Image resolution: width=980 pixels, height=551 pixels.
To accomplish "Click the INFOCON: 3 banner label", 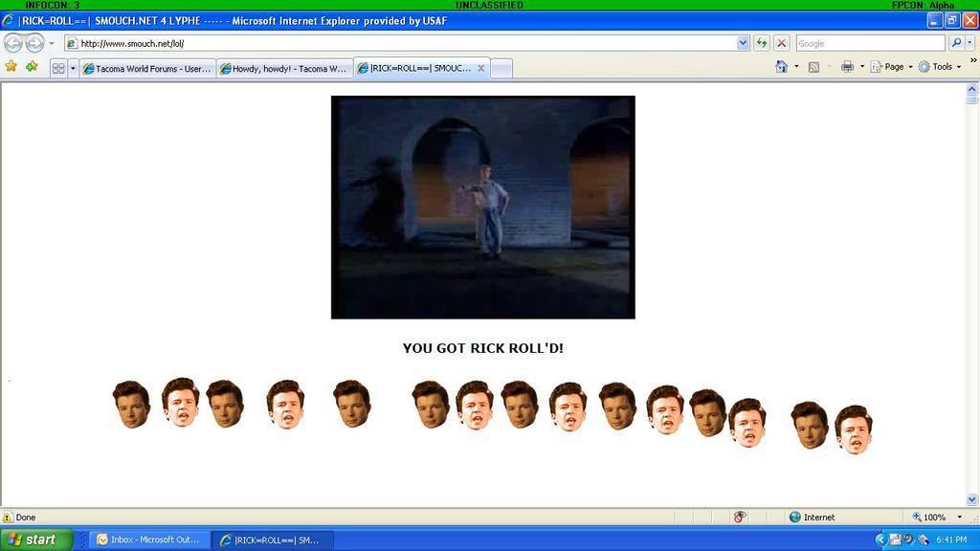I will click(53, 5).
